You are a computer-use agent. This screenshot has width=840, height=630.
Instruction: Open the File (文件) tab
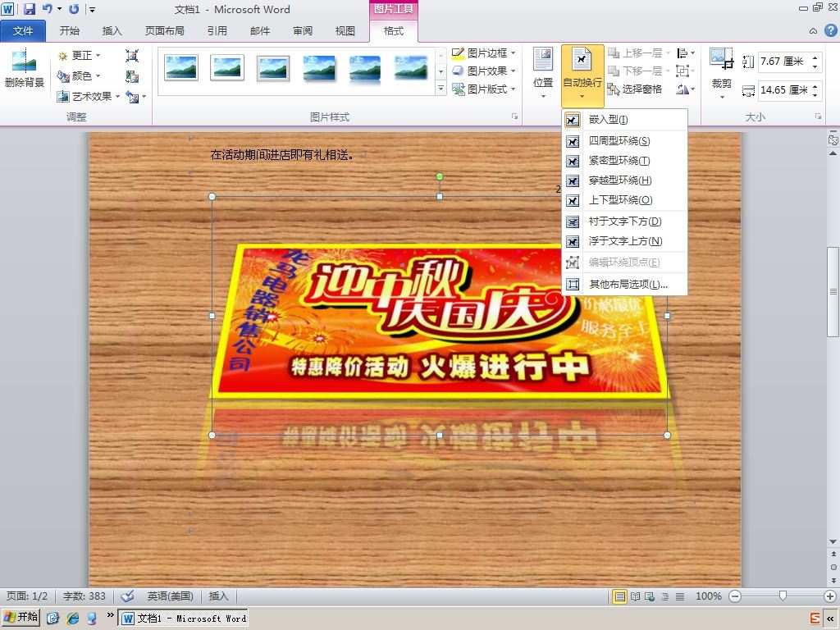23,31
